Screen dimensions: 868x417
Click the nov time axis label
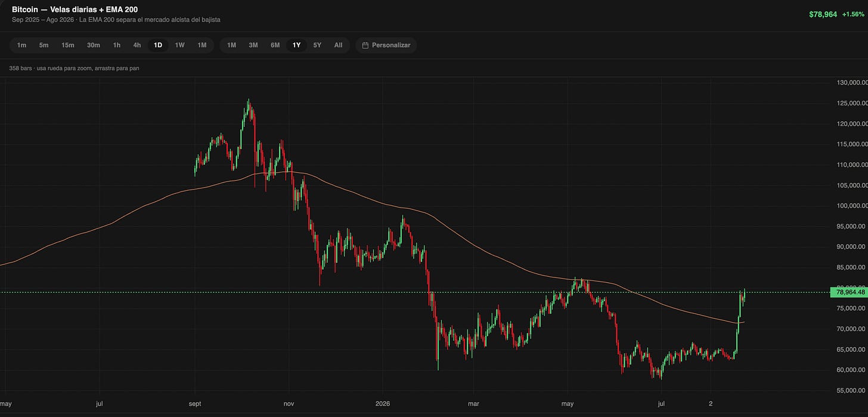[289, 404]
